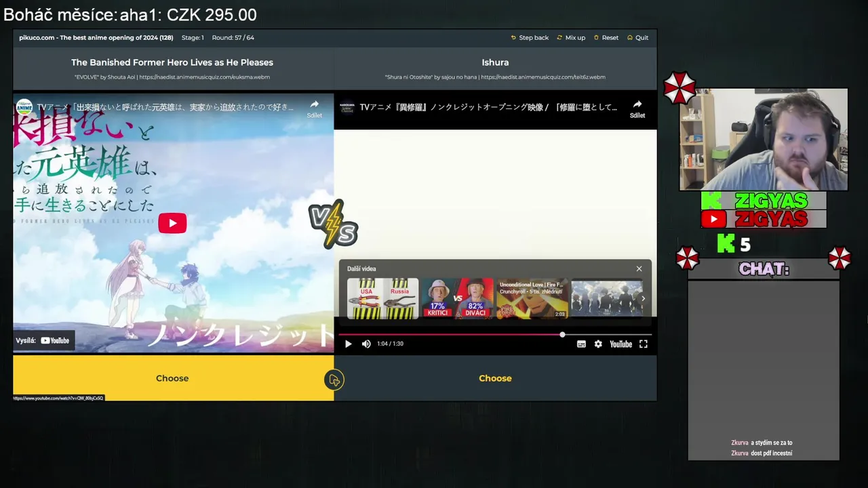Click Reset in the top toolbar

point(606,38)
